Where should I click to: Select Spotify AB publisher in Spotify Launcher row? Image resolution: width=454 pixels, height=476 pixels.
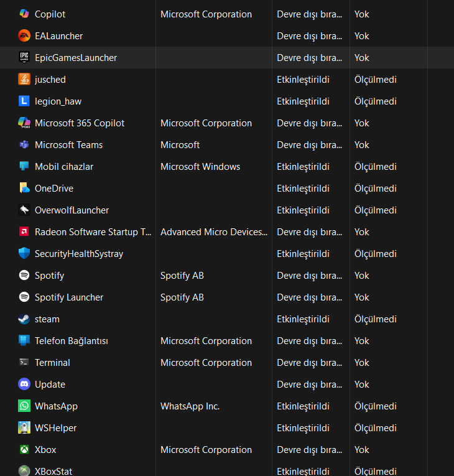(182, 297)
